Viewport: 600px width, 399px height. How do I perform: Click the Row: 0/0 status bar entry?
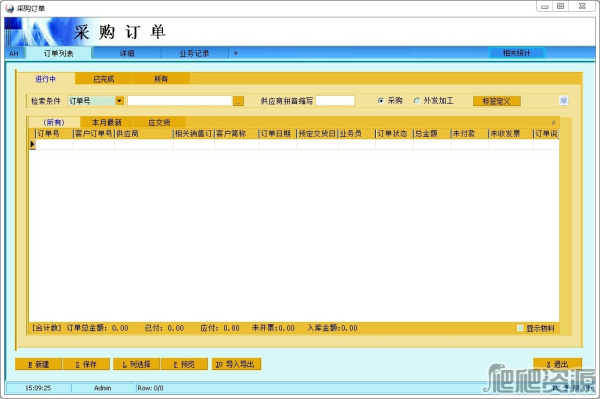[150, 388]
